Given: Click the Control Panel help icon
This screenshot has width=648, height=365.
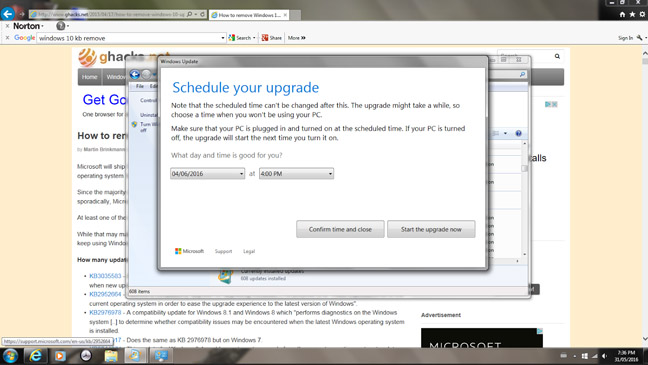Looking at the screenshot, I should (x=518, y=133).
